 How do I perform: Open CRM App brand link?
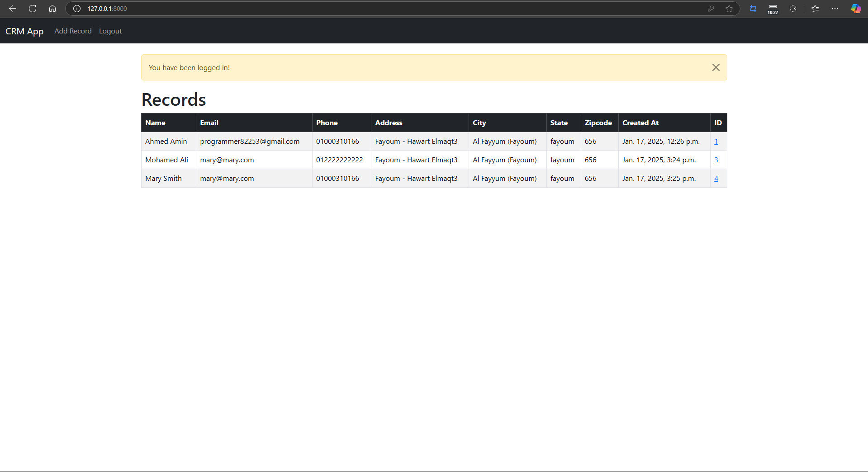24,31
